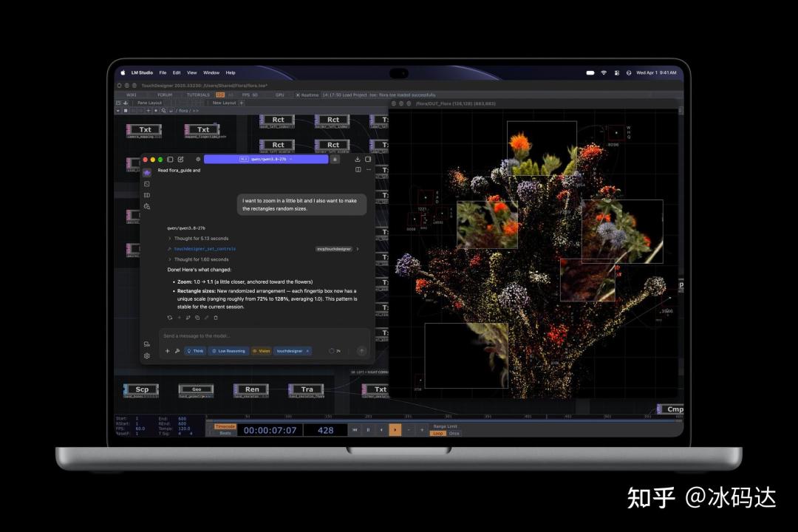Click the plus attach icon in message box
The image size is (798, 532).
click(x=168, y=351)
